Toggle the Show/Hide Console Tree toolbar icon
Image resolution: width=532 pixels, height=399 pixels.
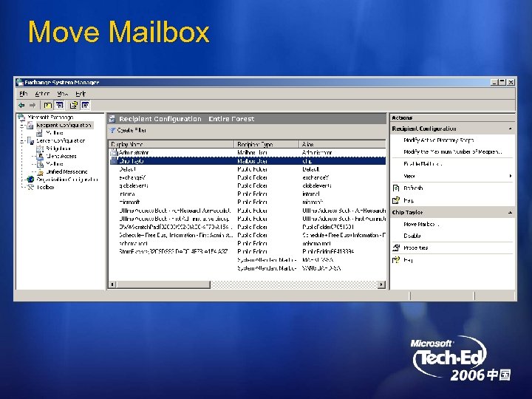tap(59, 105)
